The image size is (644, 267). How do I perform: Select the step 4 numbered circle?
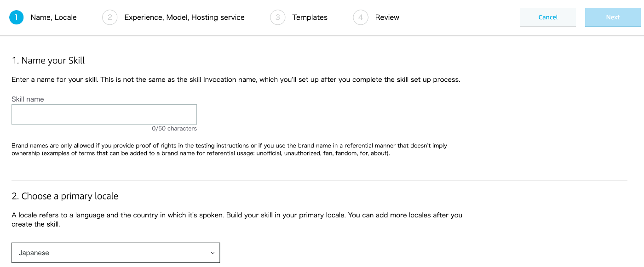pyautogui.click(x=361, y=17)
